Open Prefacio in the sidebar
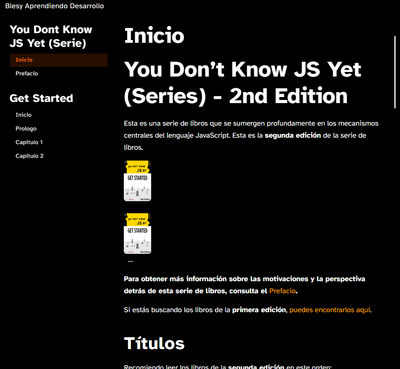Screen dimensions: 400x369 click(27, 74)
